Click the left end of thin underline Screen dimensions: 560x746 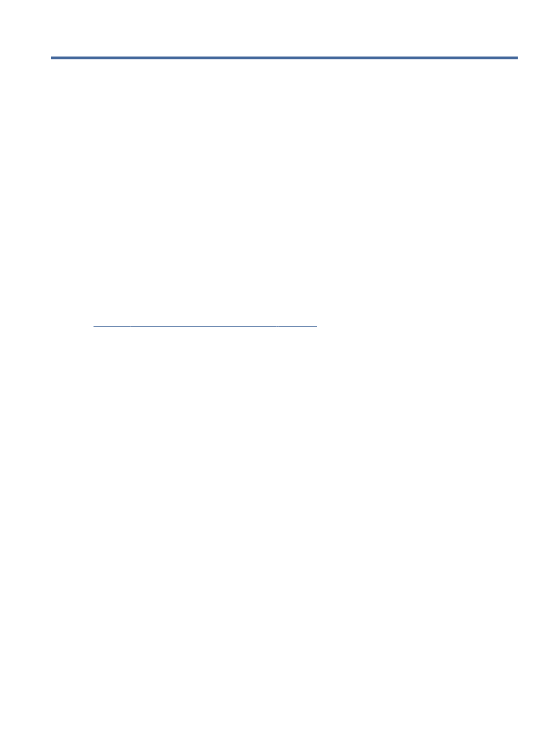[95, 325]
